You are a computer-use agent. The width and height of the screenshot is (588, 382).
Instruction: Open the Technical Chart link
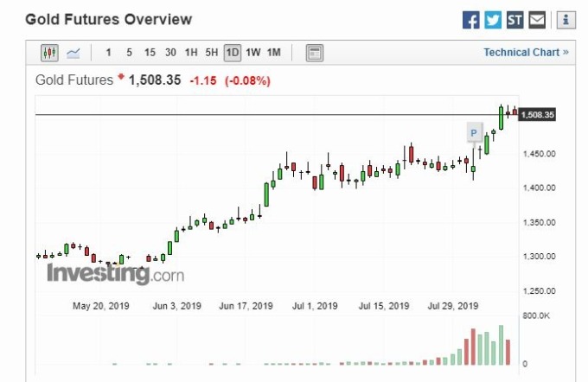(526, 53)
